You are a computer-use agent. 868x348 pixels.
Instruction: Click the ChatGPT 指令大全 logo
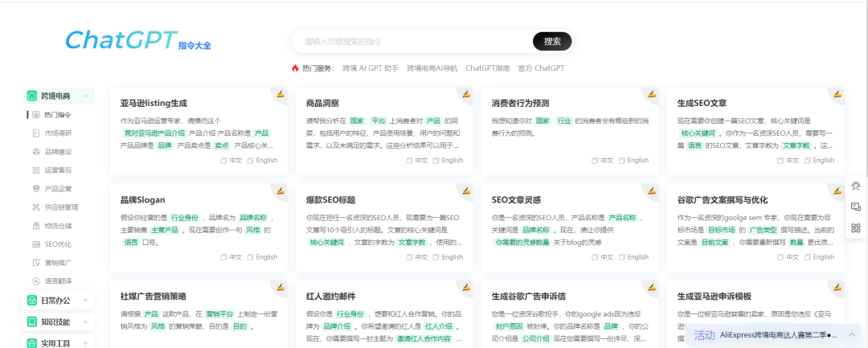(138, 40)
